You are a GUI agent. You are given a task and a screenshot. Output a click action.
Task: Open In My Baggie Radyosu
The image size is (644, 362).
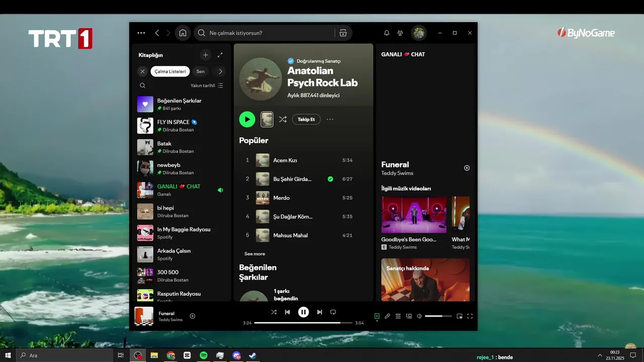pos(181,233)
